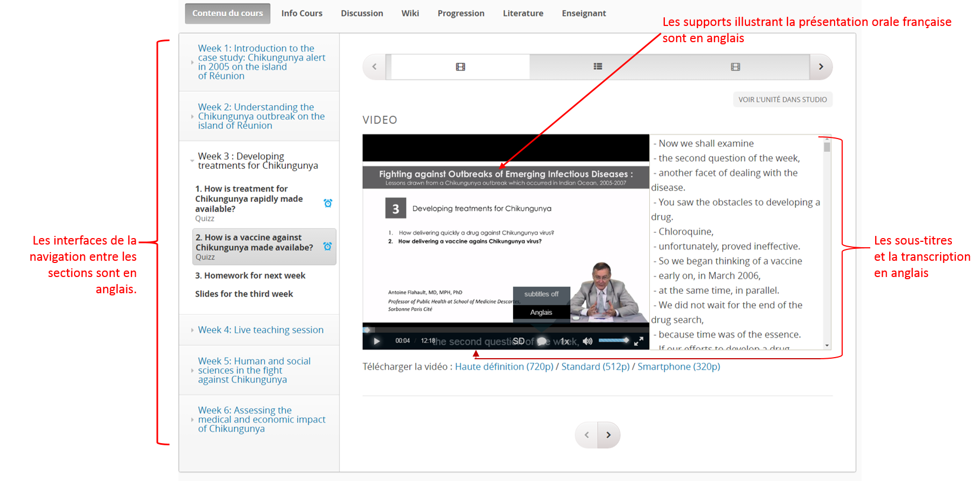
Task: Download Smartphone (320p) video
Action: tap(679, 366)
